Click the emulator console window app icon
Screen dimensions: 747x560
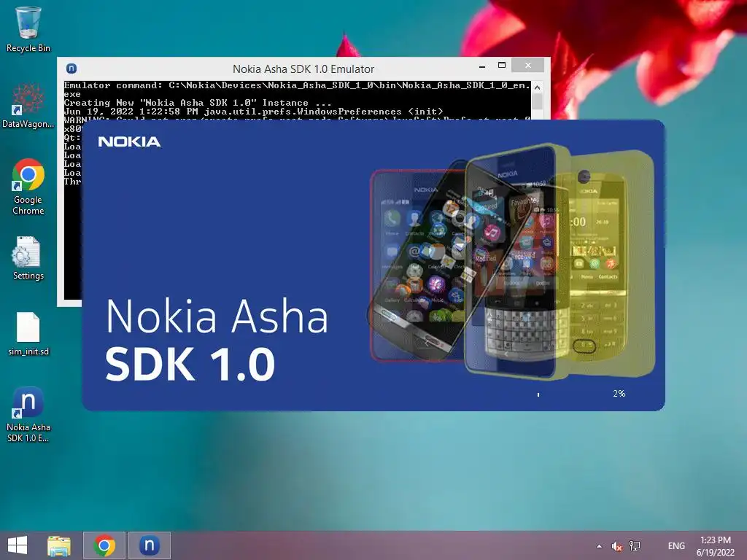point(71,69)
